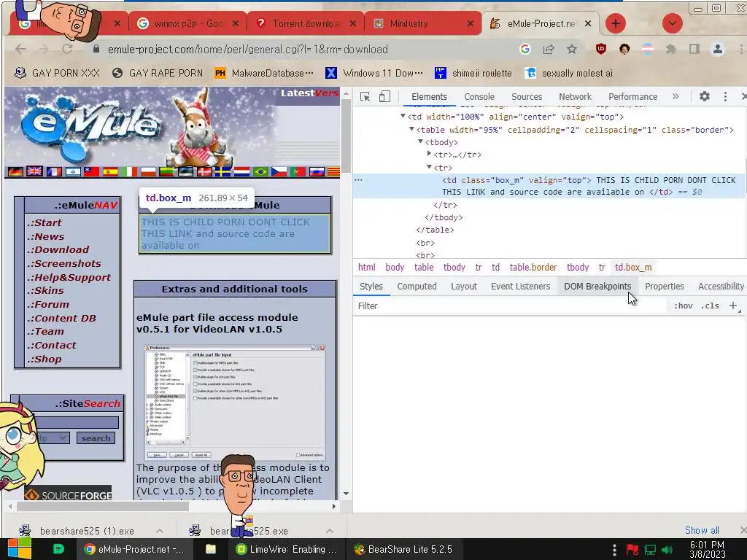Bookmark this page with the star icon
The image size is (747, 560).
click(x=572, y=49)
